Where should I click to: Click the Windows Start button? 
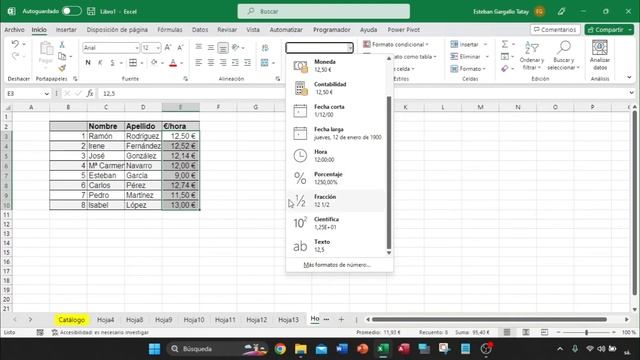click(154, 349)
